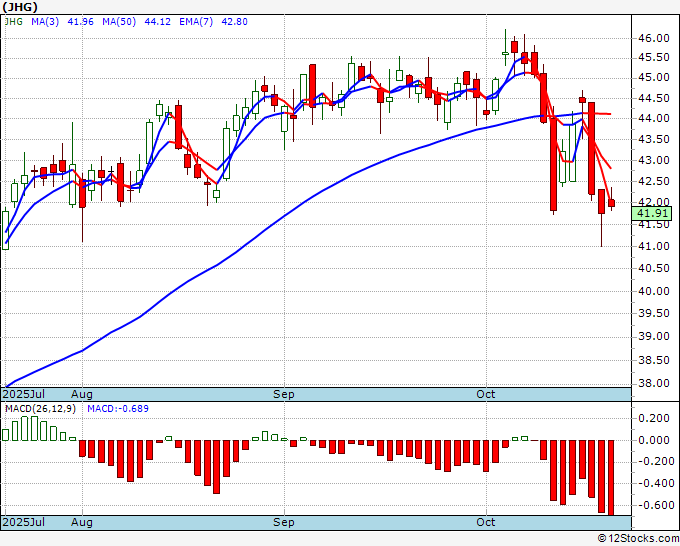Click the 38.50 price axis label
The image size is (680, 546).
point(654,360)
